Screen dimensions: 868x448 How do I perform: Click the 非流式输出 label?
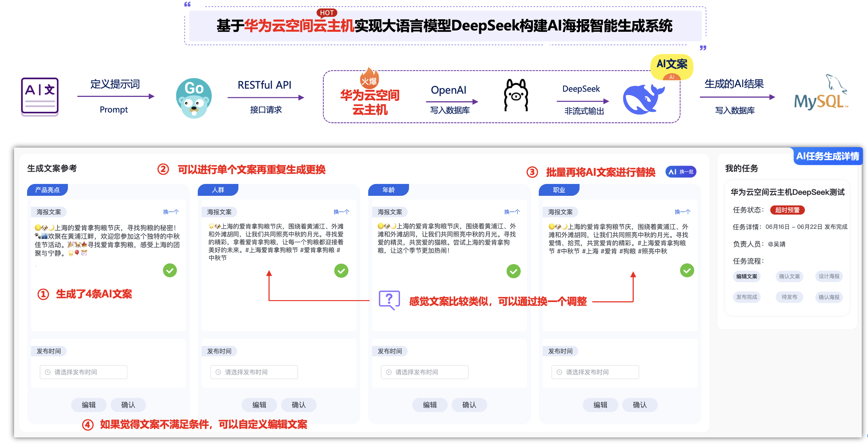point(584,111)
